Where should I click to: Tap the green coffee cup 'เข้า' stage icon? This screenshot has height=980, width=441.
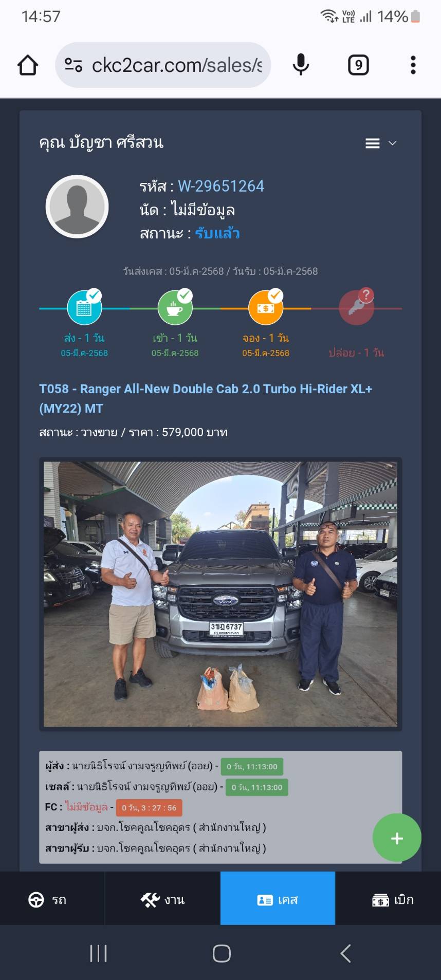(175, 307)
